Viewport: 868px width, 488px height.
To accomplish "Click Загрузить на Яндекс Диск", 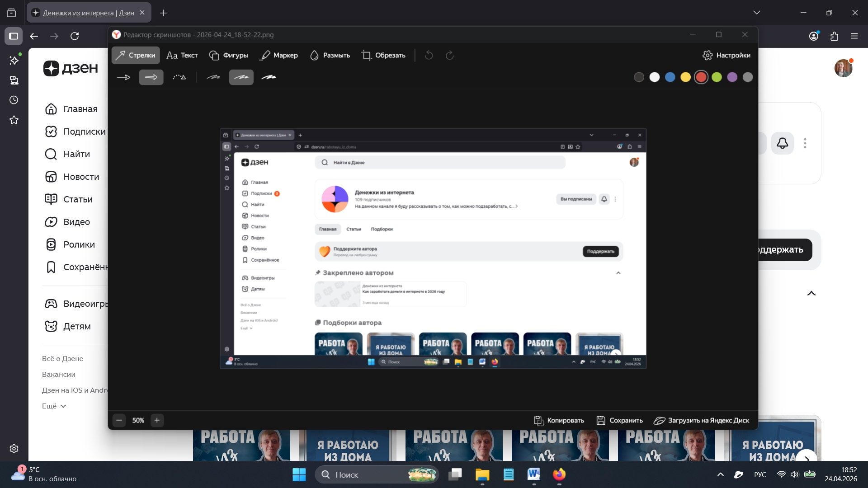I will point(701,420).
